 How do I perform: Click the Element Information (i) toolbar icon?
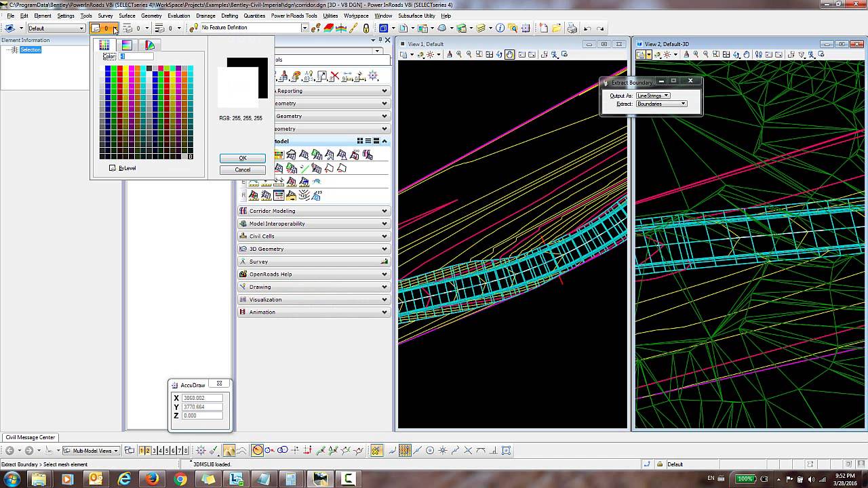coord(500,28)
